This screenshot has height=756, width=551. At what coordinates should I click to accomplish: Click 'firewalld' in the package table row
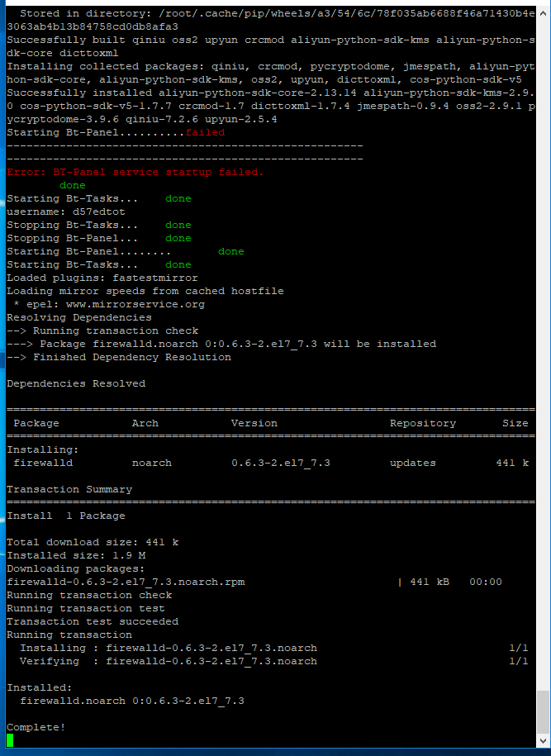pyautogui.click(x=43, y=463)
